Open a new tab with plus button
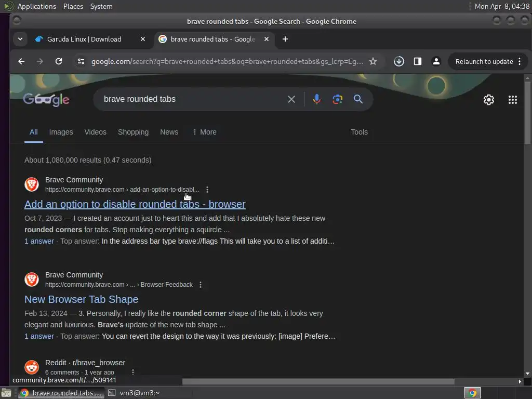The width and height of the screenshot is (532, 399). tap(285, 39)
